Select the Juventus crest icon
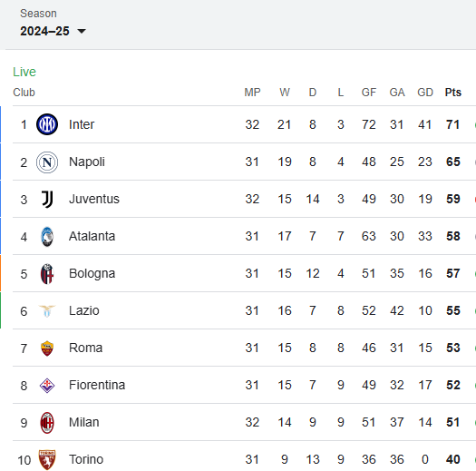The width and height of the screenshot is (476, 471). (47, 200)
